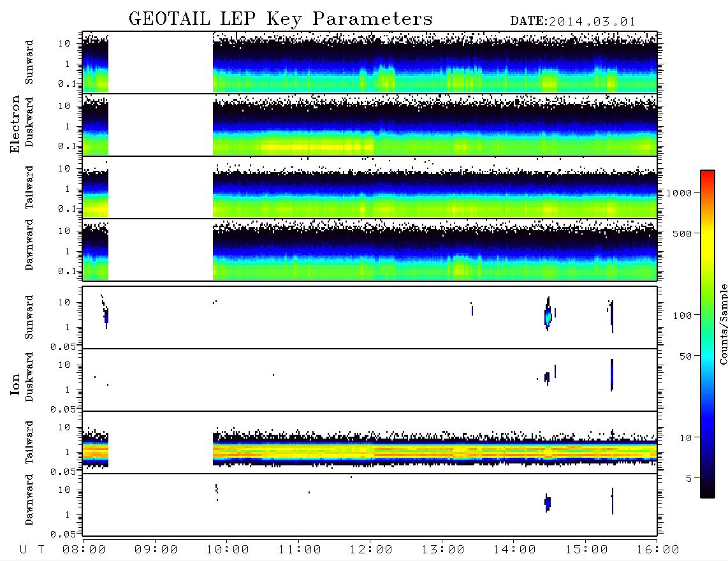Click the 15:00 time tick label
The height and width of the screenshot is (561, 728).
tap(586, 550)
